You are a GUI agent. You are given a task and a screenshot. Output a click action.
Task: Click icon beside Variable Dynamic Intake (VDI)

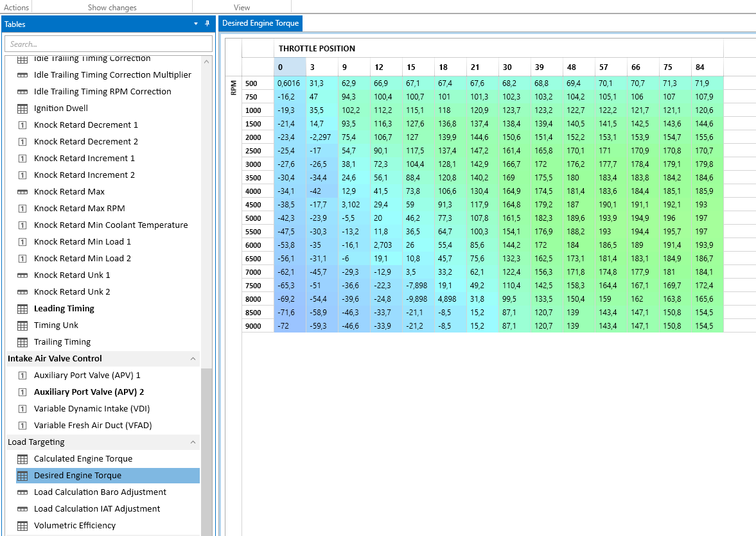[x=22, y=410]
